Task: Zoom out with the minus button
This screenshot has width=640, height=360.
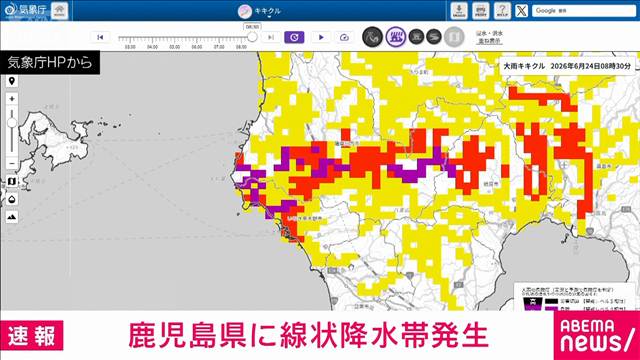Action: pyautogui.click(x=12, y=163)
